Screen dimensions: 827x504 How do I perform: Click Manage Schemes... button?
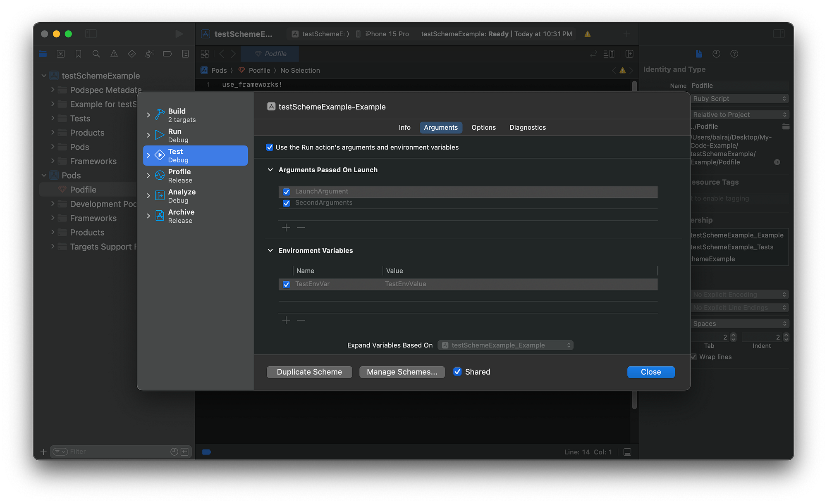click(402, 372)
